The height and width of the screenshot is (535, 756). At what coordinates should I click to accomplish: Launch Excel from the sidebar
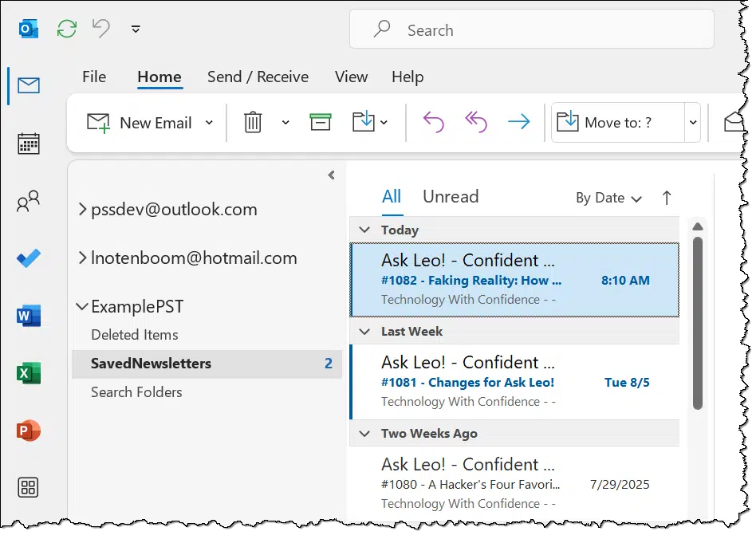(x=29, y=373)
